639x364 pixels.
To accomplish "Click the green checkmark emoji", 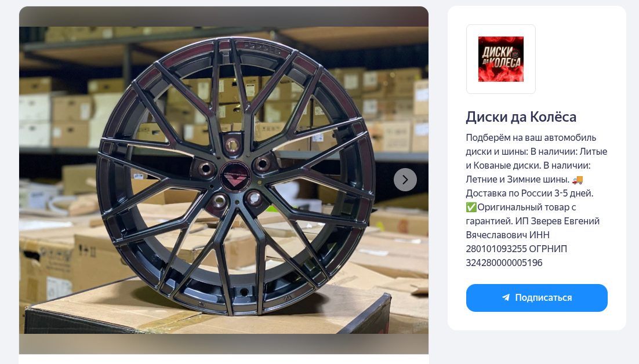I will pyautogui.click(x=471, y=208).
